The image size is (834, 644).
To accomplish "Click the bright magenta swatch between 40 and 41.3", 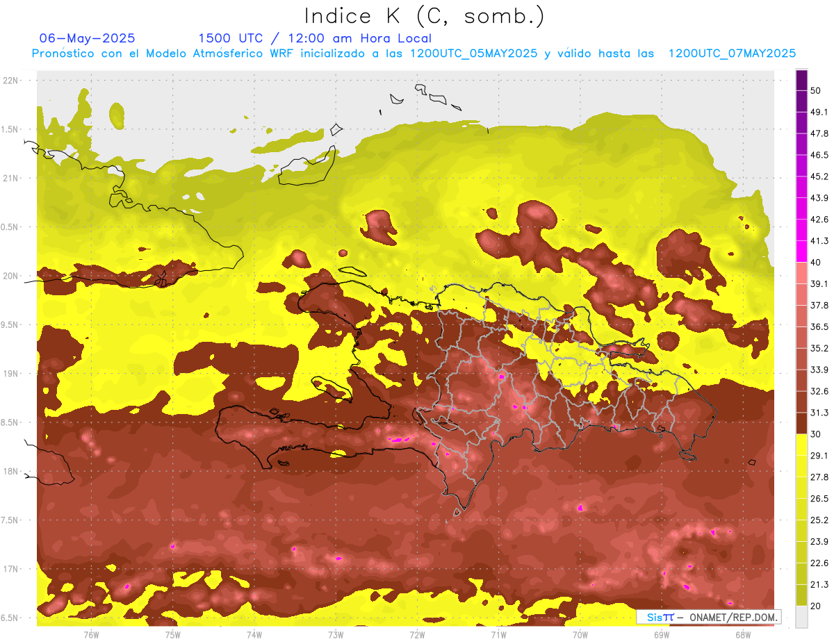I will [x=801, y=251].
